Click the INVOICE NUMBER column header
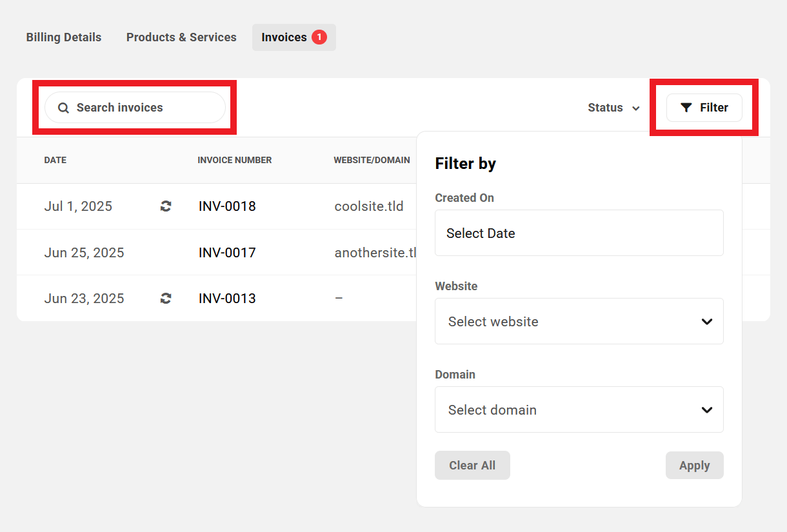This screenshot has width=787, height=532. point(235,160)
